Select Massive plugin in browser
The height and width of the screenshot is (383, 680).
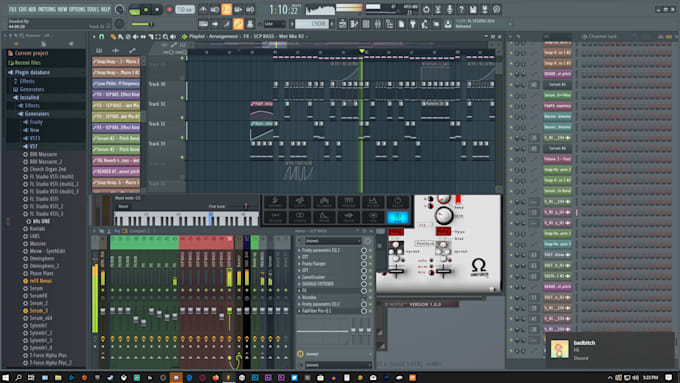[35, 244]
